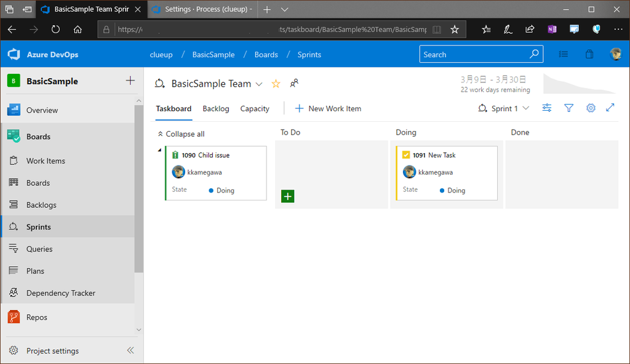Screen dimensions: 630x364
Task: Open the work items list icon in header
Action: 564,54
